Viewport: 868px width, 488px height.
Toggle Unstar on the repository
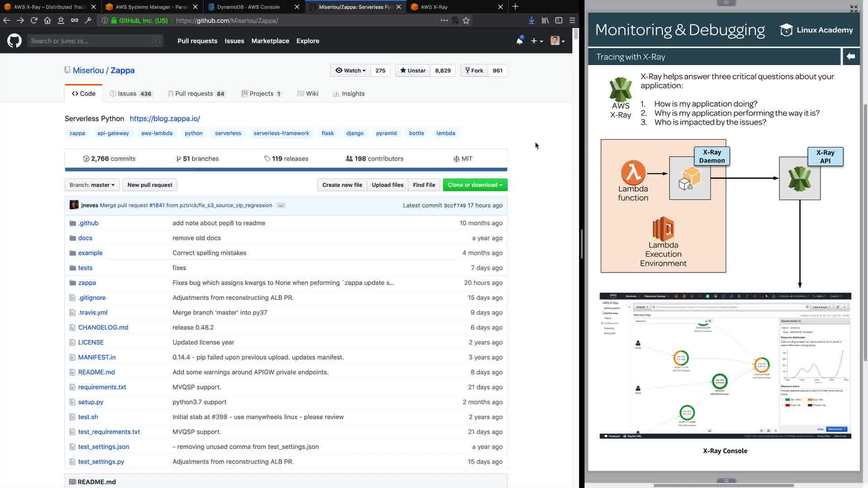click(412, 70)
